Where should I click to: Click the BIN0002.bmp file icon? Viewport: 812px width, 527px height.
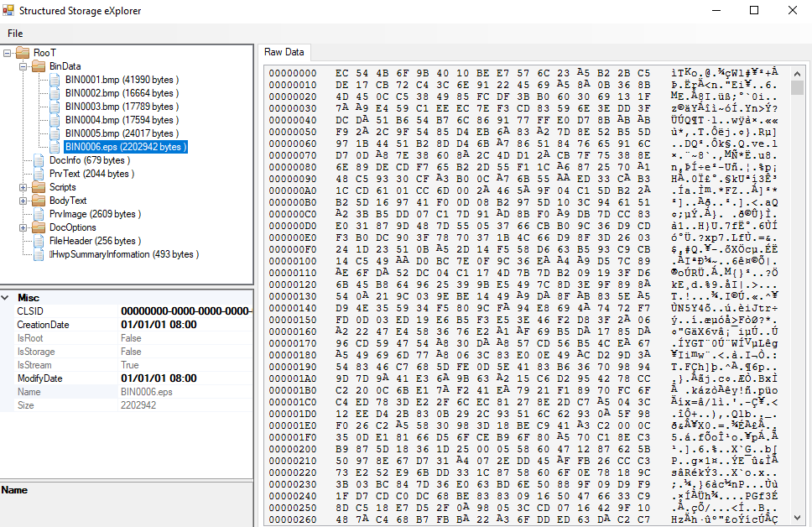click(x=55, y=93)
